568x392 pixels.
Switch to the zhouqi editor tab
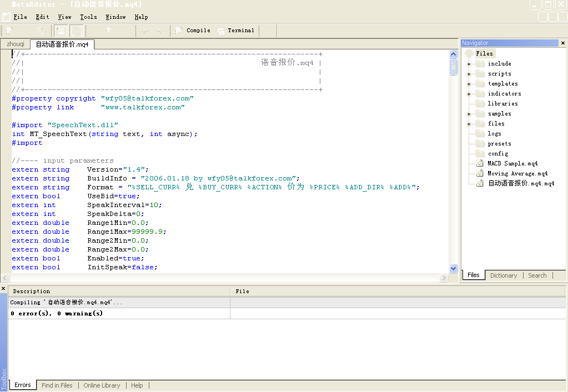click(x=16, y=44)
